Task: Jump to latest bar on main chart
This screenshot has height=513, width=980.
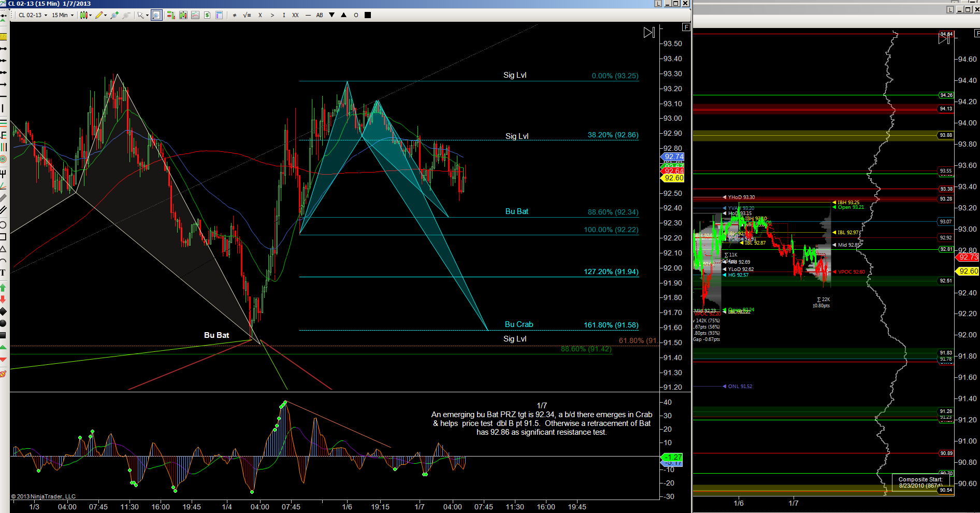Action: [x=649, y=33]
